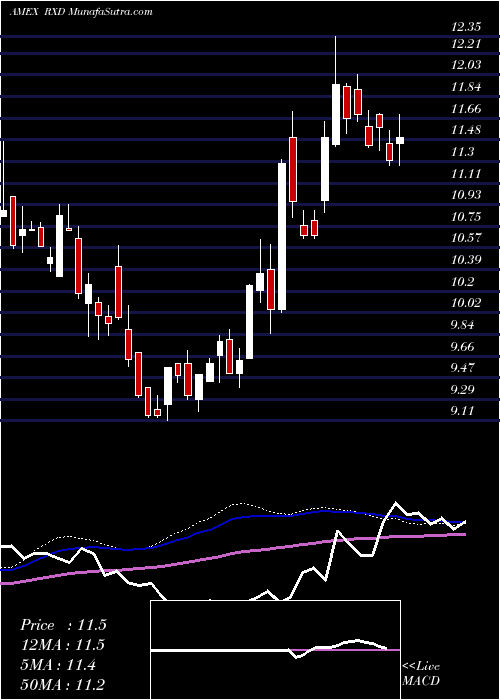
Task: Click the last white candle at 11.48
Action: point(400,140)
